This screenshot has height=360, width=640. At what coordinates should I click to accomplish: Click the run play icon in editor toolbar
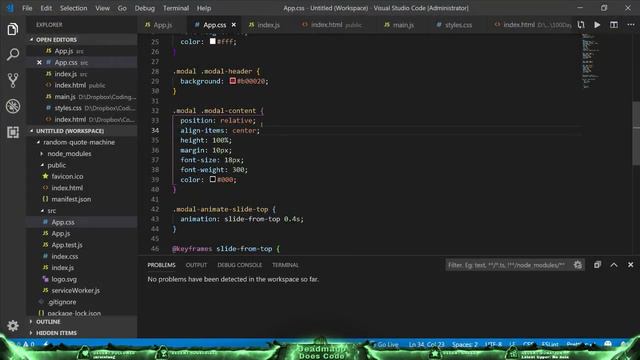click(x=597, y=25)
